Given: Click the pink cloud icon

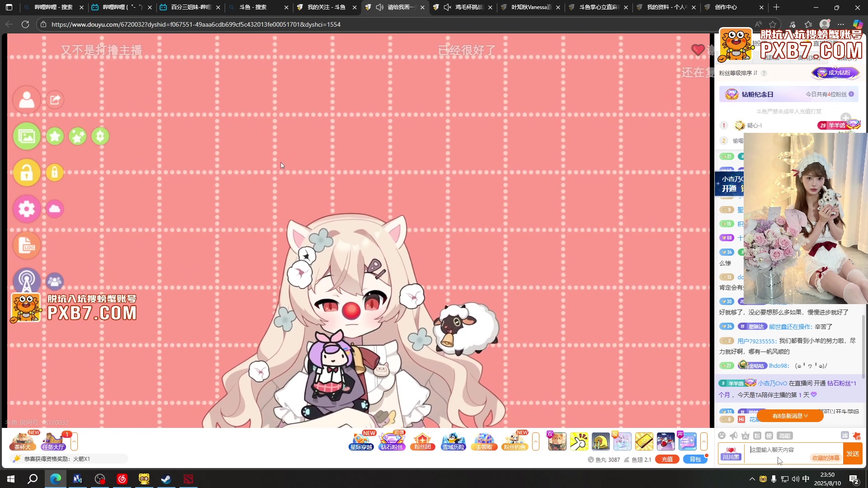Looking at the screenshot, I should 55,209.
